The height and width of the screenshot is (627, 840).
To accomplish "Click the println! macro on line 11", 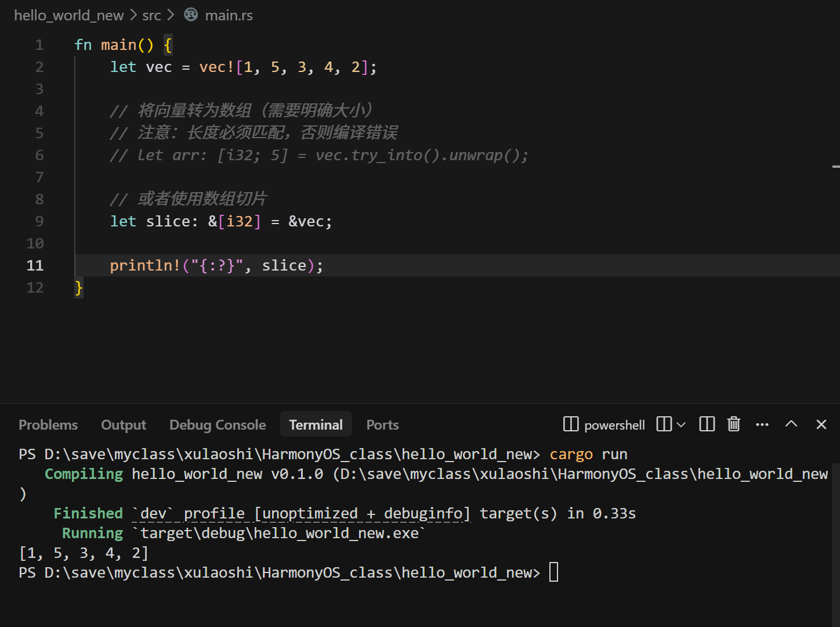I will pyautogui.click(x=145, y=265).
